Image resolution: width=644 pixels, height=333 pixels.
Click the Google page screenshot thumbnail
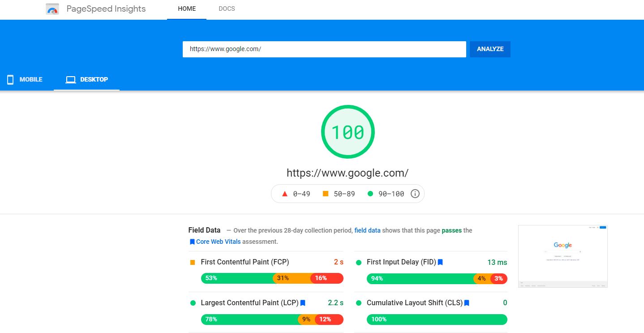563,256
